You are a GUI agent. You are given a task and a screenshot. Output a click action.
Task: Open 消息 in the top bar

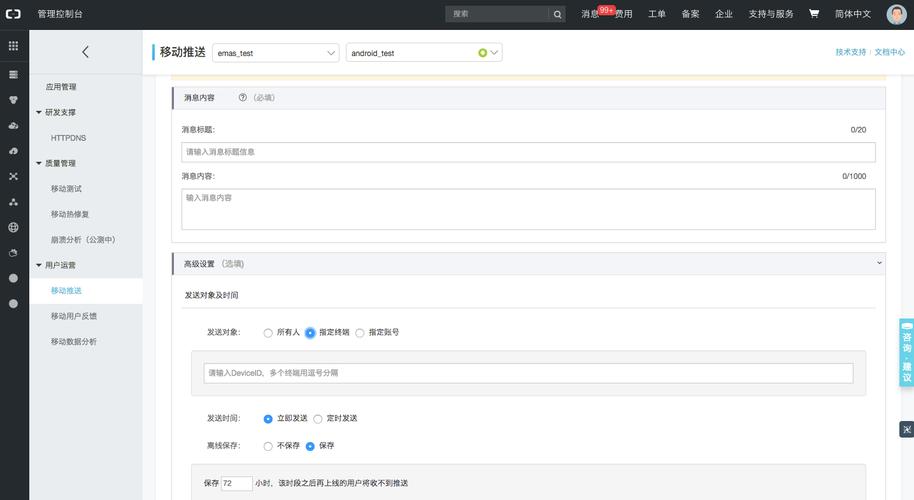tap(590, 14)
